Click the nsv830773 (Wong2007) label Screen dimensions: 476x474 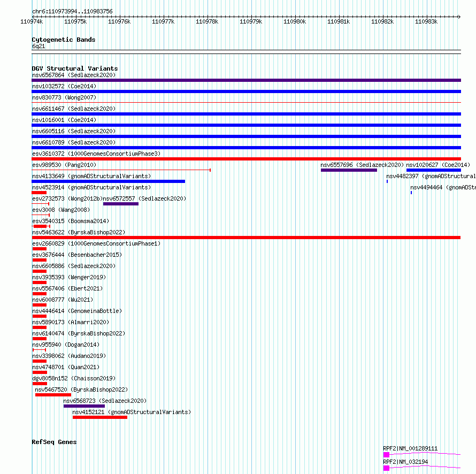[64, 97]
